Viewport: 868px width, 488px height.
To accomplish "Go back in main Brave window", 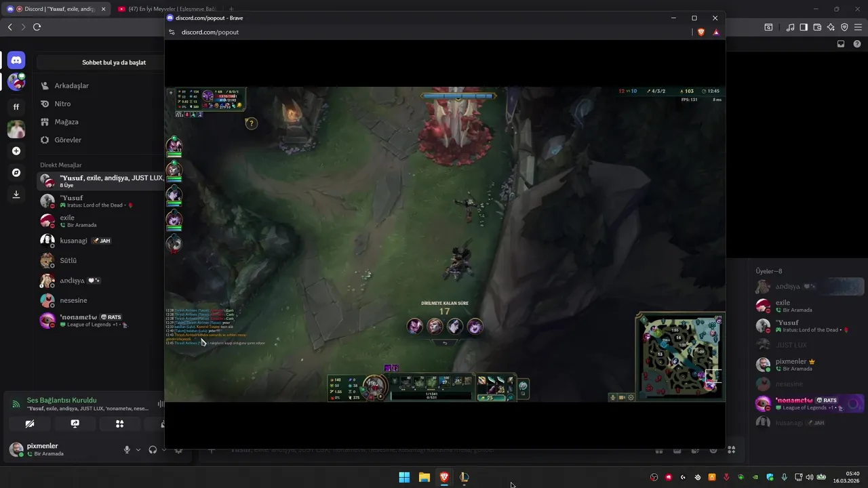I will point(9,27).
